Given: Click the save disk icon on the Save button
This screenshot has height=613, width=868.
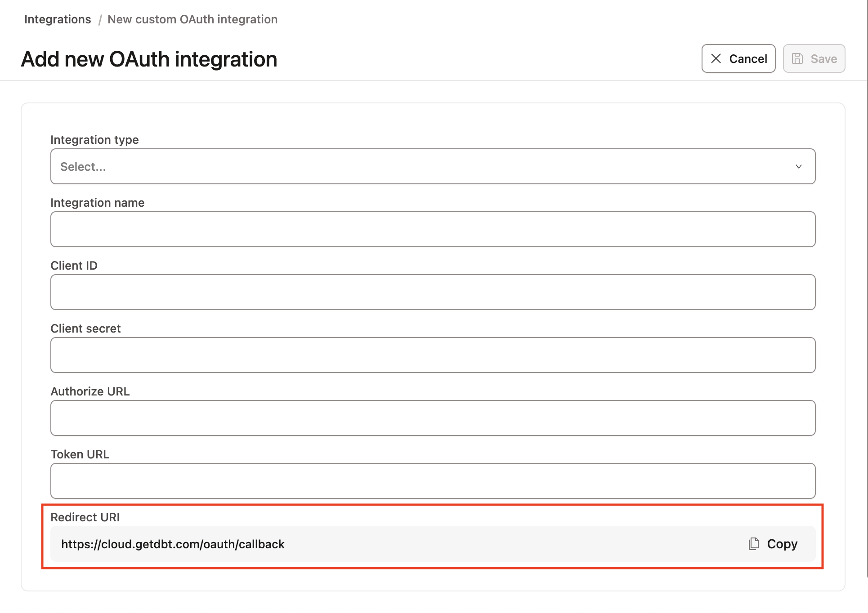Looking at the screenshot, I should (798, 58).
